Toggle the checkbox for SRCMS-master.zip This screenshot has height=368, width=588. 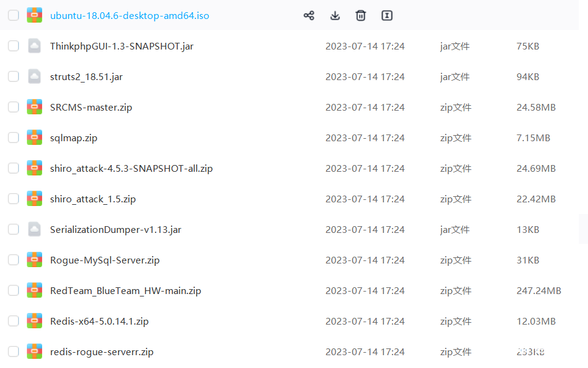(13, 107)
